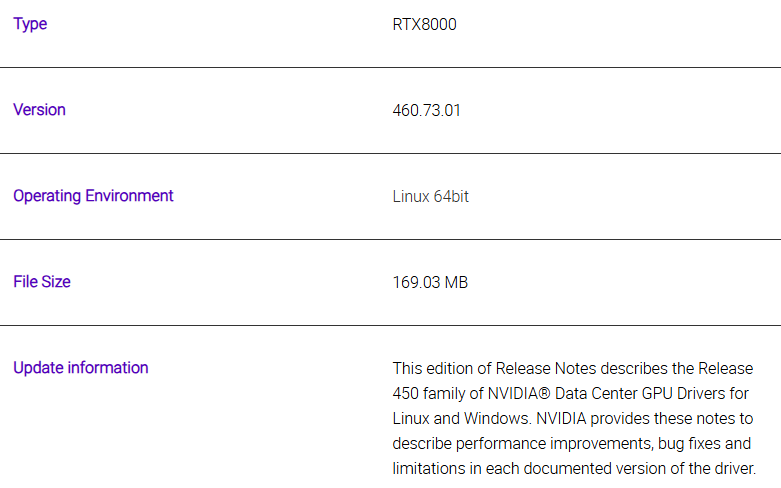Click the Type label

(30, 24)
